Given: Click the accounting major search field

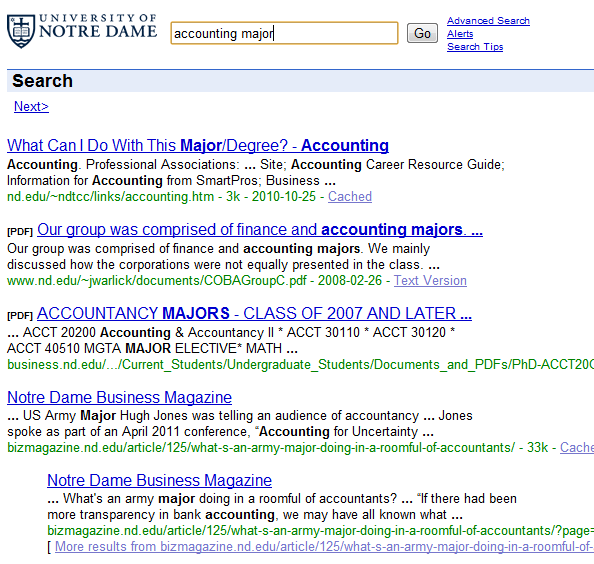Looking at the screenshot, I should (284, 33).
